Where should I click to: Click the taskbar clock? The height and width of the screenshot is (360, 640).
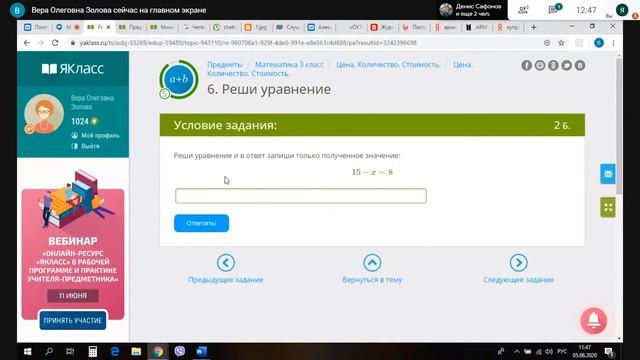pyautogui.click(x=584, y=351)
